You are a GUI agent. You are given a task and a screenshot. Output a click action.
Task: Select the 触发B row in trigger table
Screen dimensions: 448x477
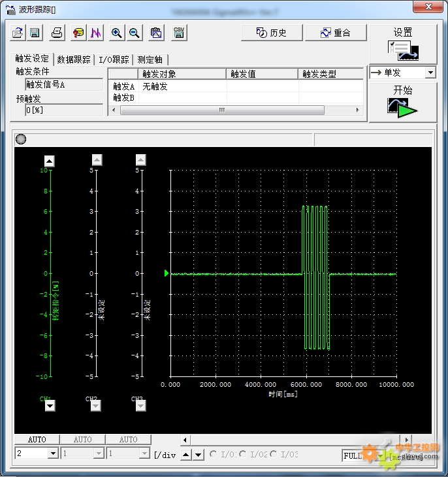236,97
